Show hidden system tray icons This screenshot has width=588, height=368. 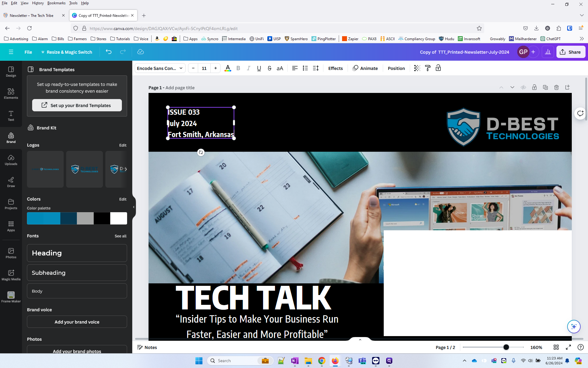point(464,361)
